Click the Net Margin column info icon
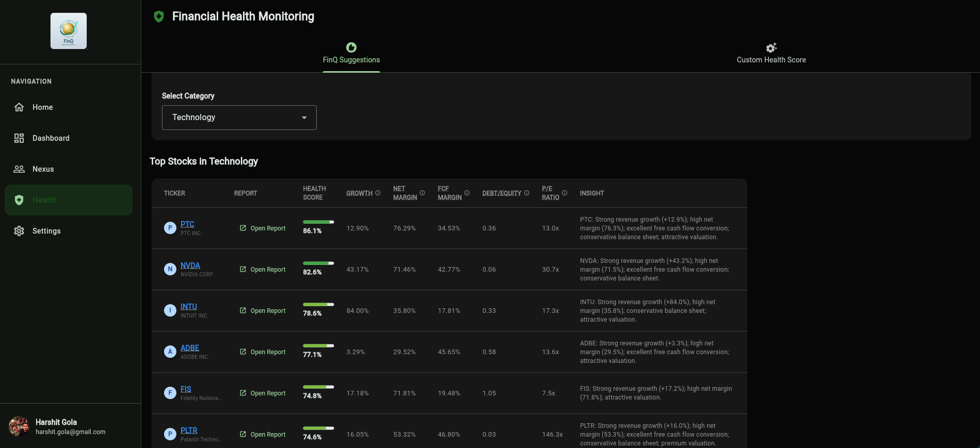This screenshot has height=448, width=980. click(422, 193)
